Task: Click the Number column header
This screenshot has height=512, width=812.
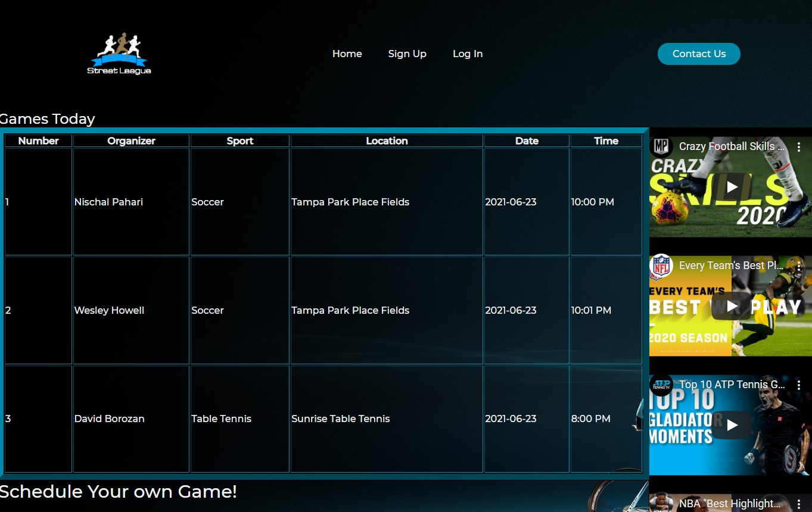Action: click(x=38, y=141)
